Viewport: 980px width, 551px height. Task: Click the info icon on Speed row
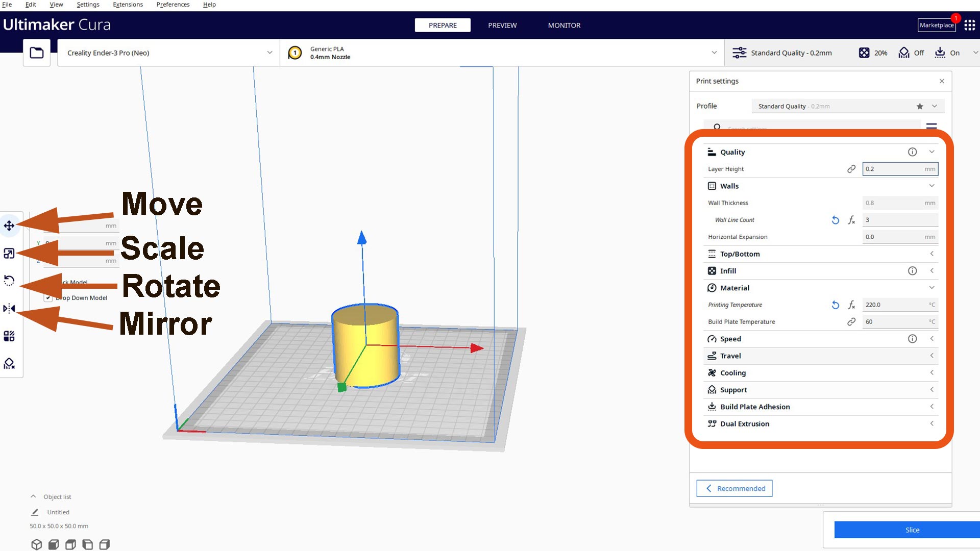913,339
